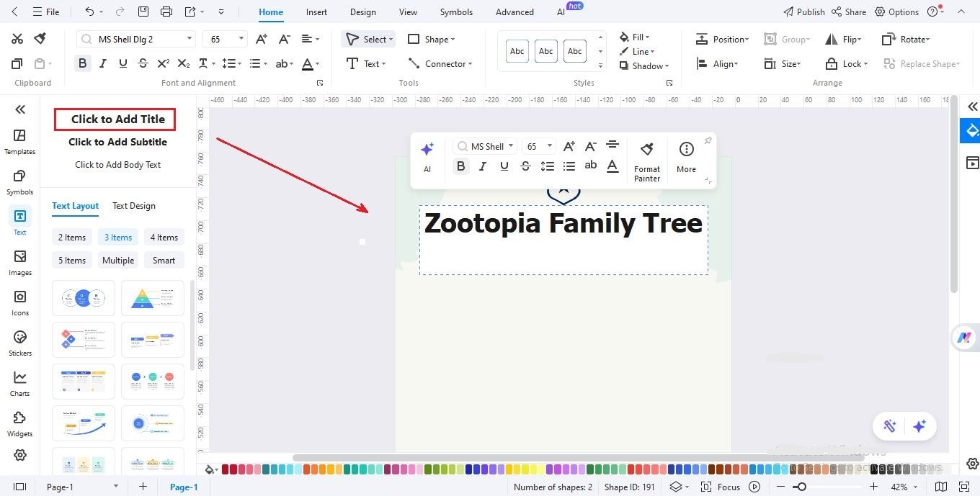This screenshot has width=980, height=496.
Task: Apply superscript formatting
Action: click(x=164, y=63)
